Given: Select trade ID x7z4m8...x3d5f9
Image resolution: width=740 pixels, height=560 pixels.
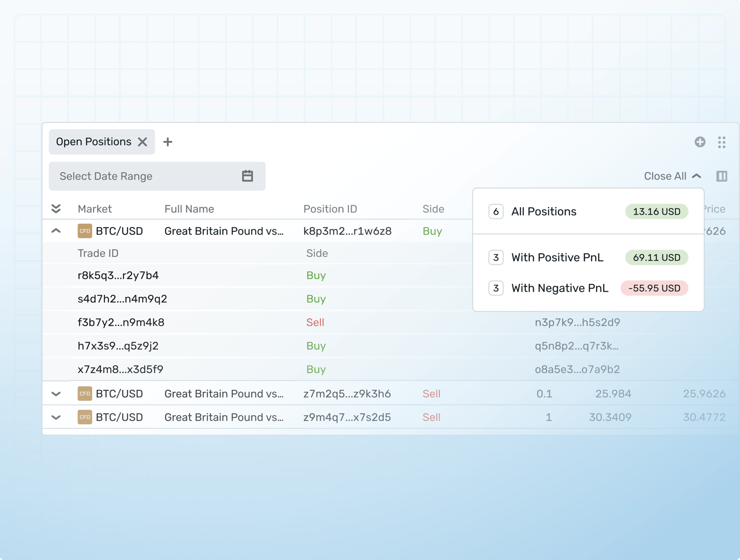Looking at the screenshot, I should pyautogui.click(x=120, y=369).
